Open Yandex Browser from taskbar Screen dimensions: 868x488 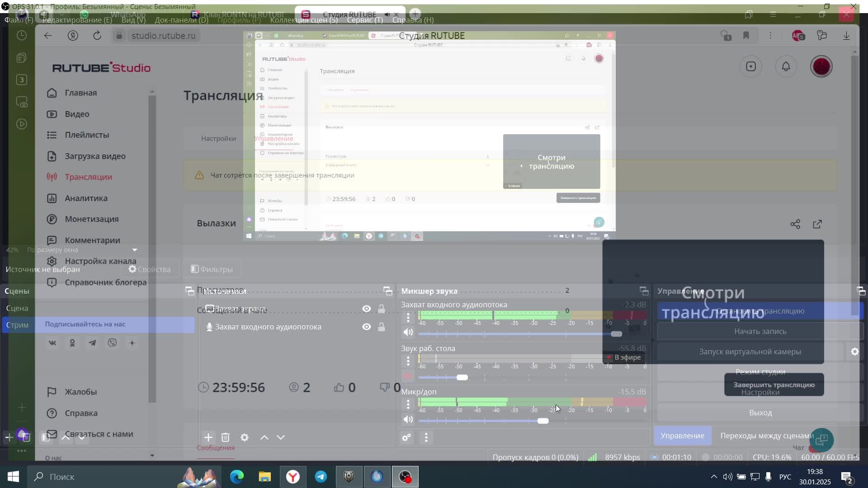tap(293, 477)
